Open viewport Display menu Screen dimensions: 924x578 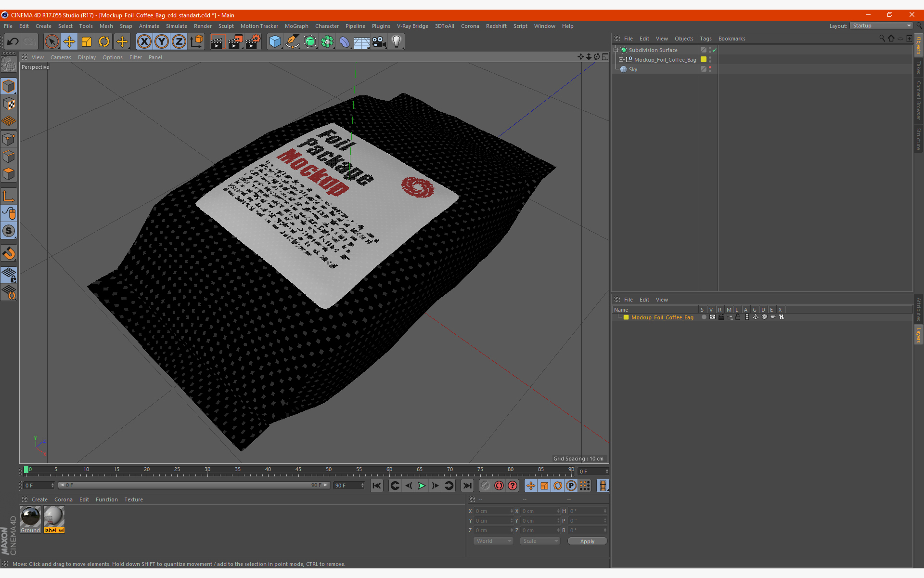[x=87, y=57]
